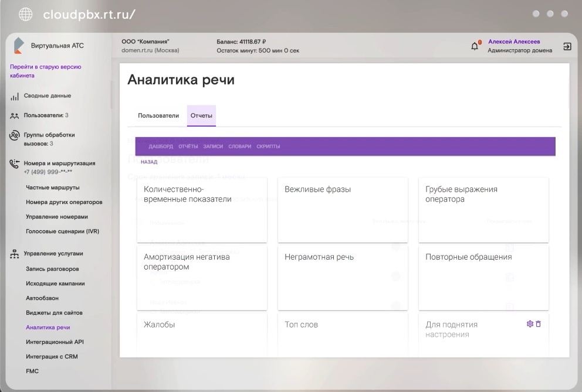Open 'Скрипты' in the purple menu bar

pyautogui.click(x=268, y=146)
